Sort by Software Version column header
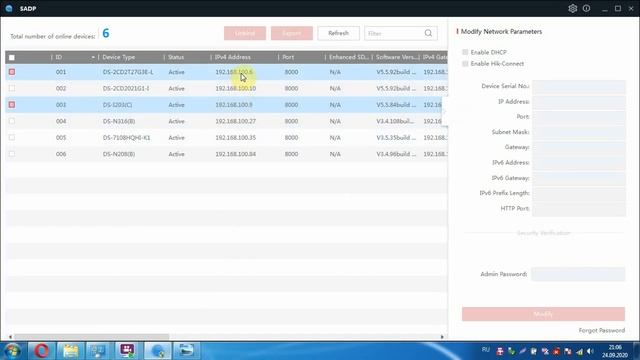This screenshot has width=640, height=360. [396, 57]
